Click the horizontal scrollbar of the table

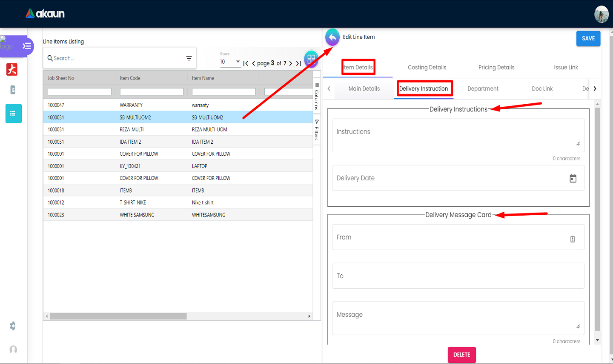coord(118,316)
